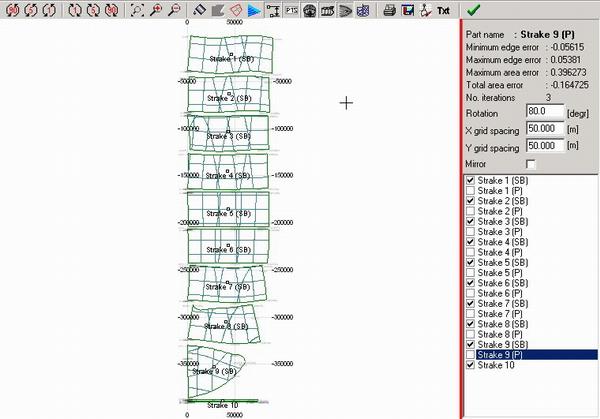Screen dimensions: 600x419
Task: Click the zoom extents icon
Action: (x=138, y=11)
